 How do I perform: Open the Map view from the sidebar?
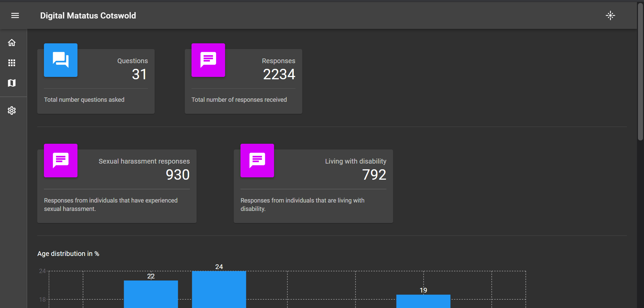pos(12,83)
